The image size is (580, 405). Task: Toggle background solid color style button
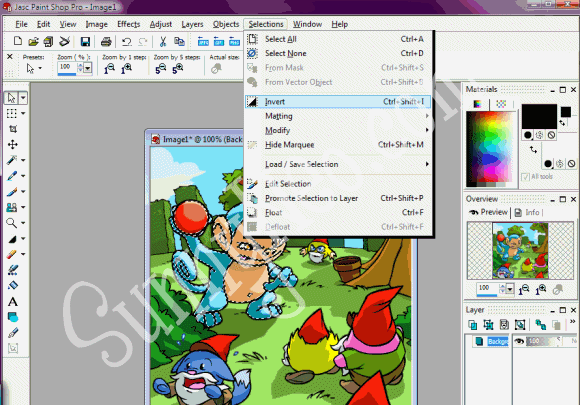(548, 163)
